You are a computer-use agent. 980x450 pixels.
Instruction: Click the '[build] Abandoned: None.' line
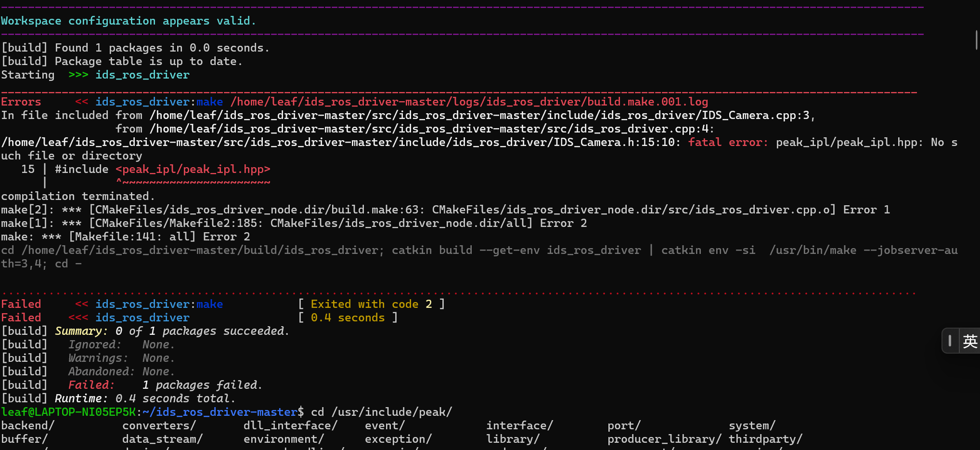pyautogui.click(x=88, y=372)
